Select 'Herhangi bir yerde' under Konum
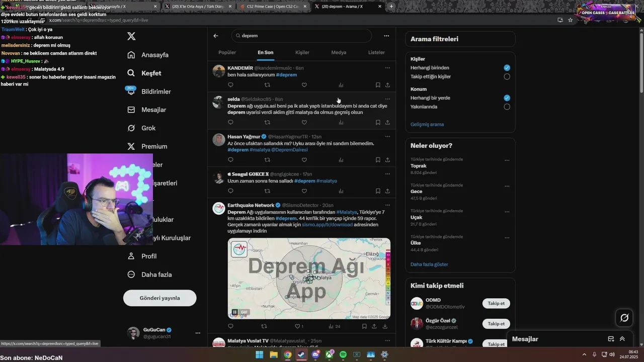644x362 pixels. coord(507,98)
